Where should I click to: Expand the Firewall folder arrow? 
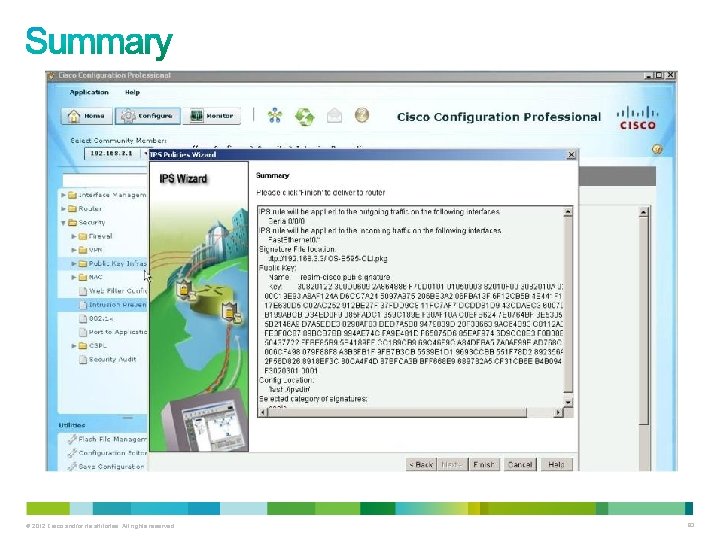73,236
